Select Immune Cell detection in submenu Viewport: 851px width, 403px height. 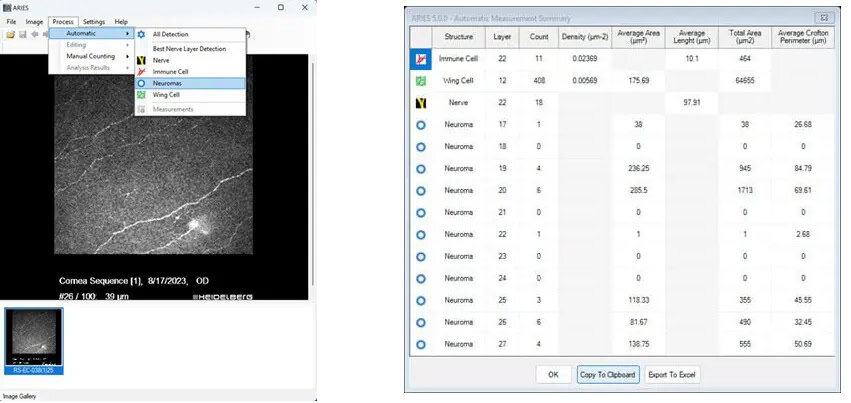click(190, 72)
